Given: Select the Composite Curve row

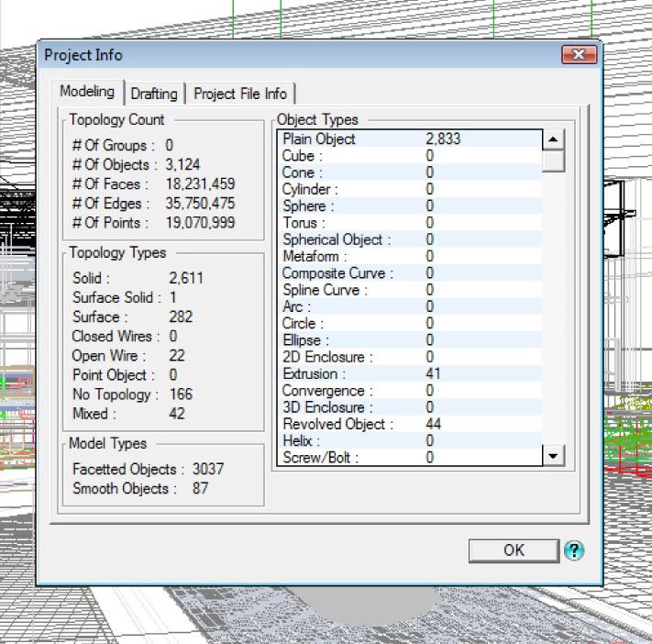Looking at the screenshot, I should point(410,272).
